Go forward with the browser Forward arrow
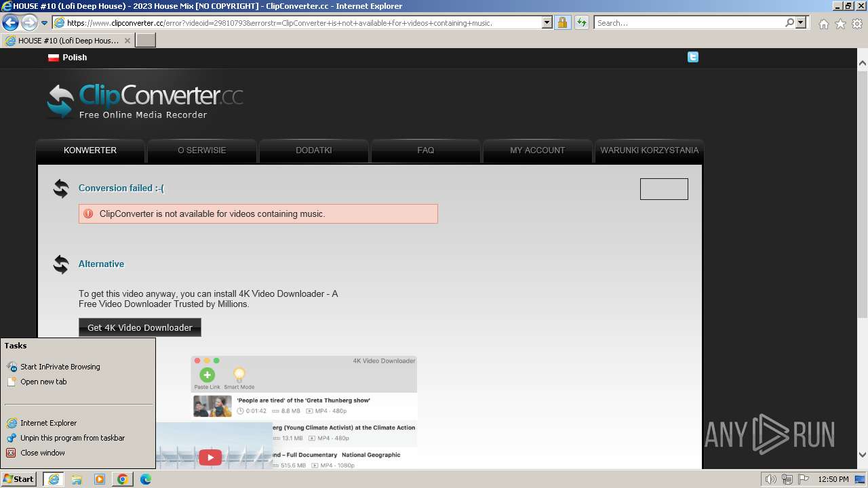 coord(29,22)
